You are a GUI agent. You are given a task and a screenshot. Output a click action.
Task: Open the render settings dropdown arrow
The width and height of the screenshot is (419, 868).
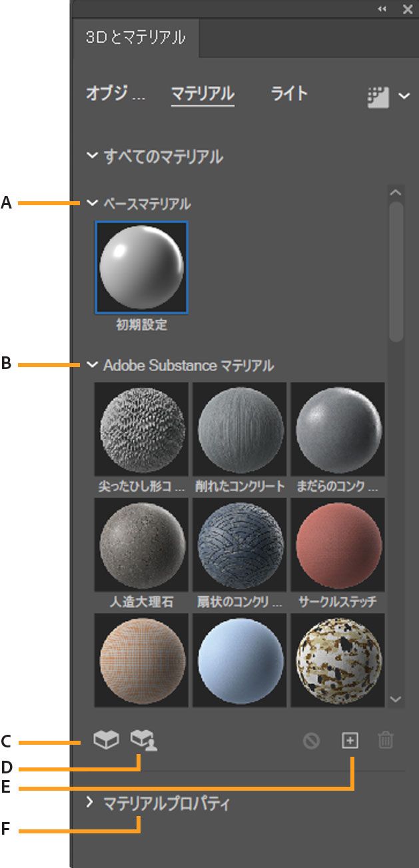coord(404,96)
